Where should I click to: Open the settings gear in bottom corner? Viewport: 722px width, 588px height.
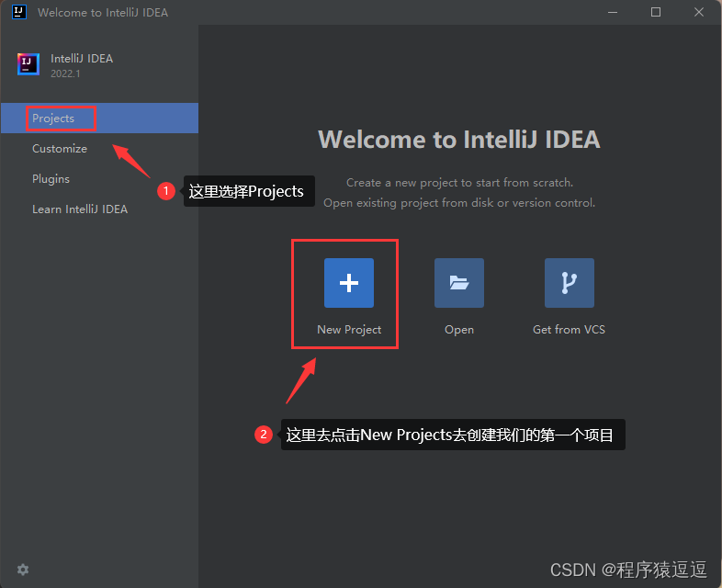(x=23, y=570)
